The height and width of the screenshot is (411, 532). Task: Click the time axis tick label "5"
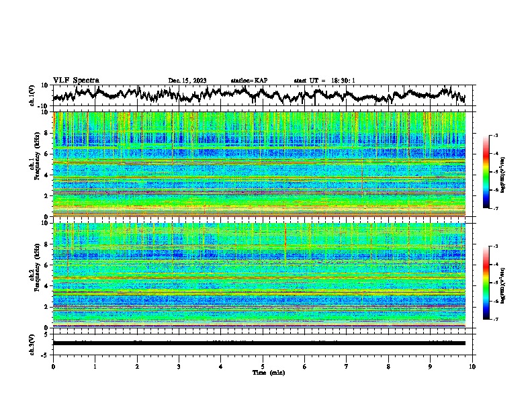click(x=263, y=367)
